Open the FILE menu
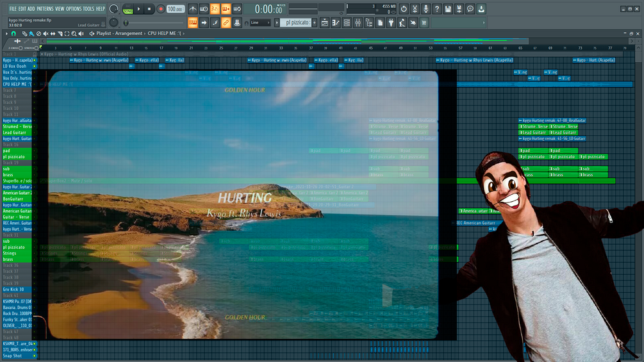The width and height of the screenshot is (644, 362). tap(13, 8)
